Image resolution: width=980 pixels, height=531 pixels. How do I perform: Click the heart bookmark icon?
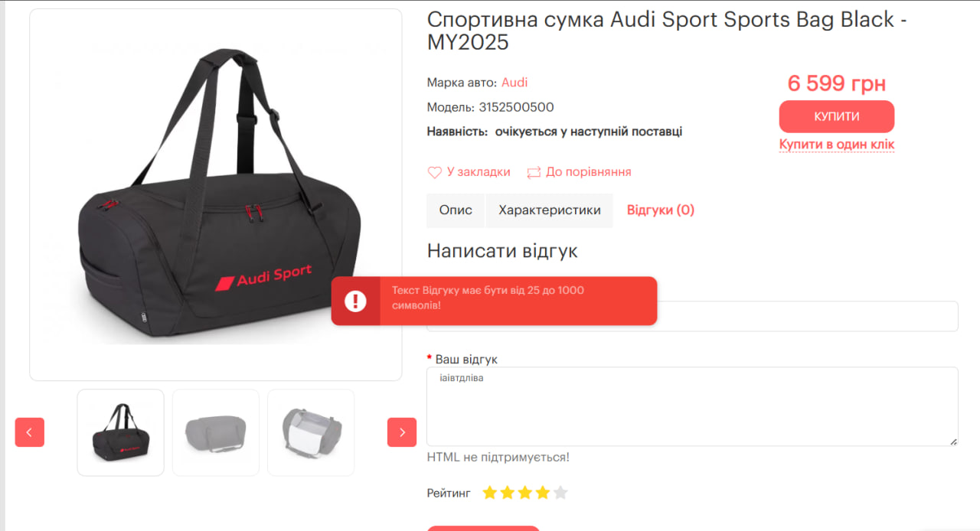point(434,172)
